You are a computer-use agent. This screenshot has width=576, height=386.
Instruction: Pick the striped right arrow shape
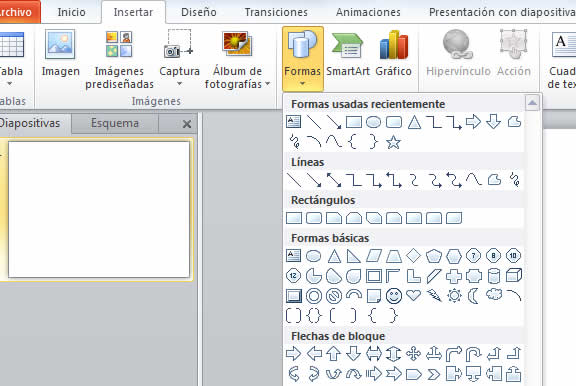pyautogui.click(x=374, y=374)
